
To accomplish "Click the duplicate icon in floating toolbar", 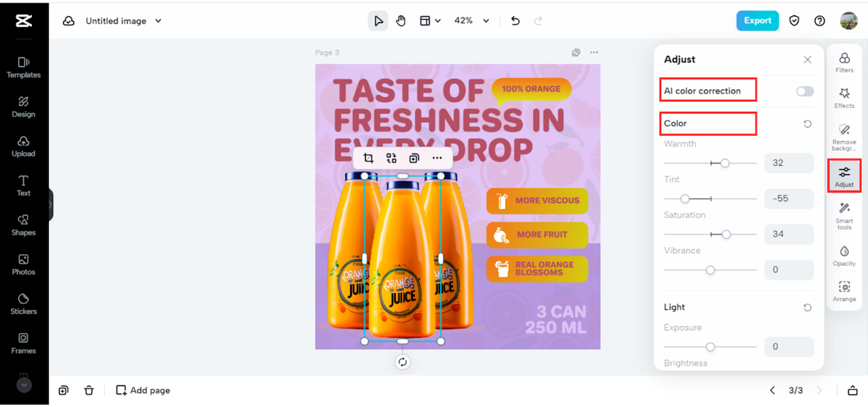I will [414, 158].
